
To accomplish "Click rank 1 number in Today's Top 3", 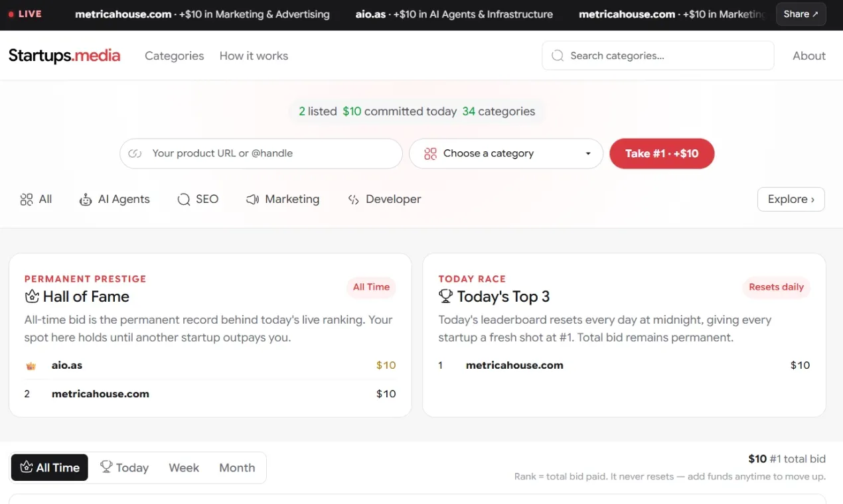I will [x=441, y=365].
